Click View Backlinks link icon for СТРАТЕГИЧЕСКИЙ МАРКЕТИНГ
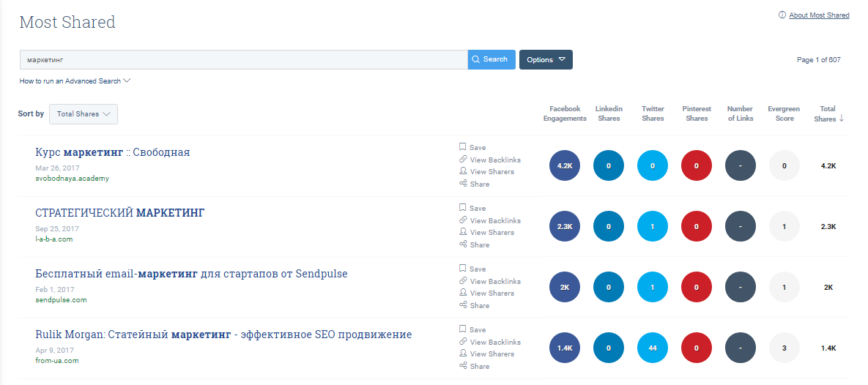 tap(463, 220)
